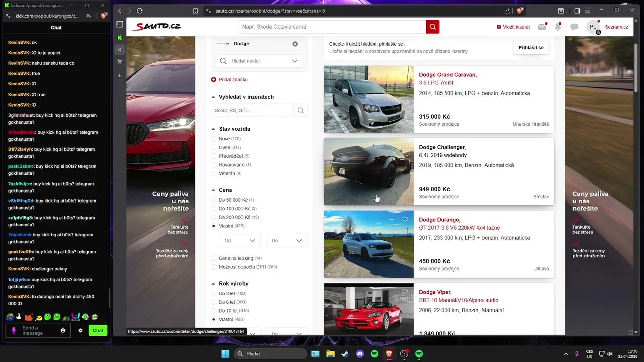
Task: Check the Předváděcí checkbox
Action: pos(214,156)
